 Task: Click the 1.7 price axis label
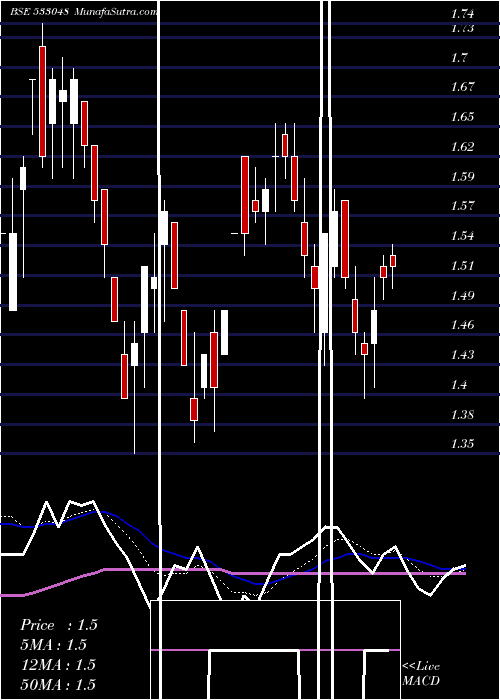coord(459,57)
